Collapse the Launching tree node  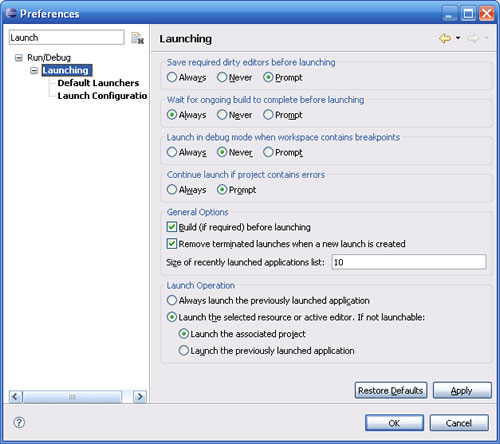pyautogui.click(x=34, y=70)
